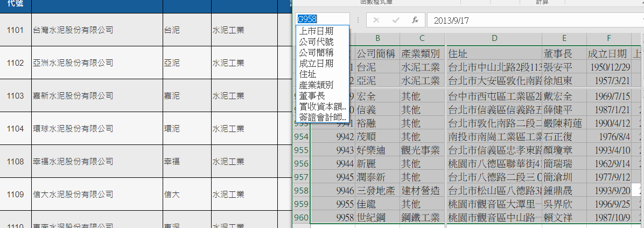644x228 pixels.
Task: Select row 959 header
Action: [x=302, y=204]
